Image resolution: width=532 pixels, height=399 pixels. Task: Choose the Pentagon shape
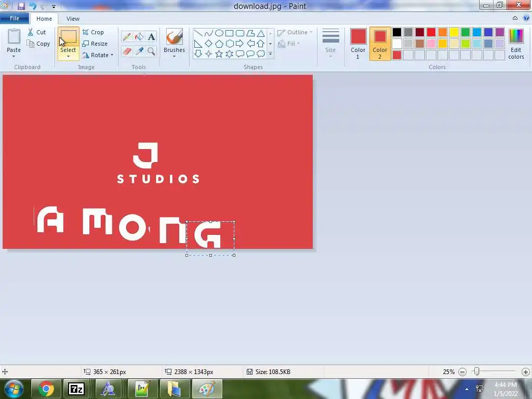coord(219,44)
